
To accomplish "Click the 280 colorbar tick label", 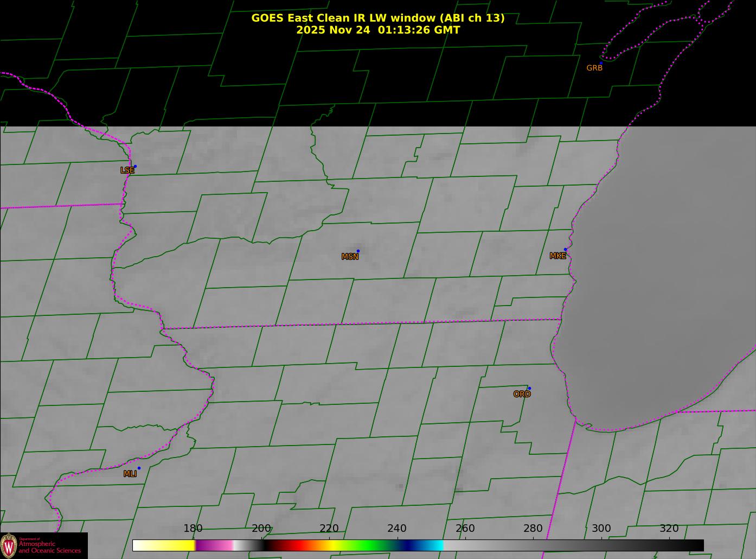I will (533, 529).
